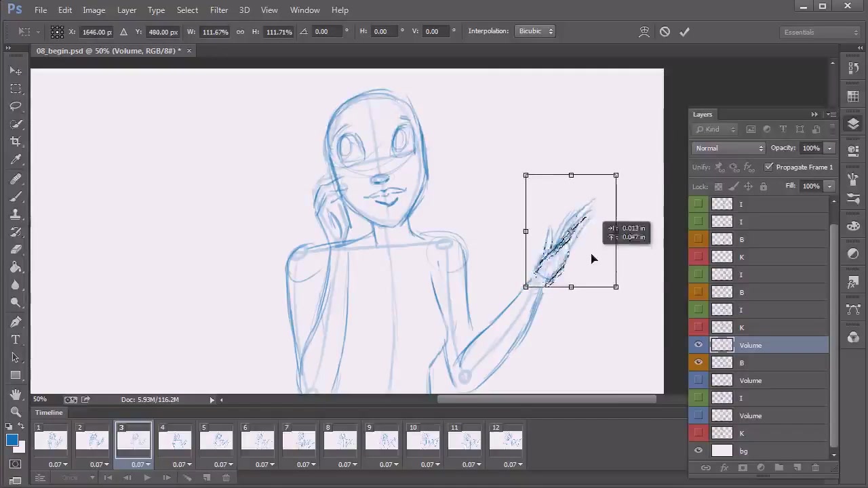Image resolution: width=868 pixels, height=488 pixels.
Task: Click the blue foreground color swatch
Action: 12,441
